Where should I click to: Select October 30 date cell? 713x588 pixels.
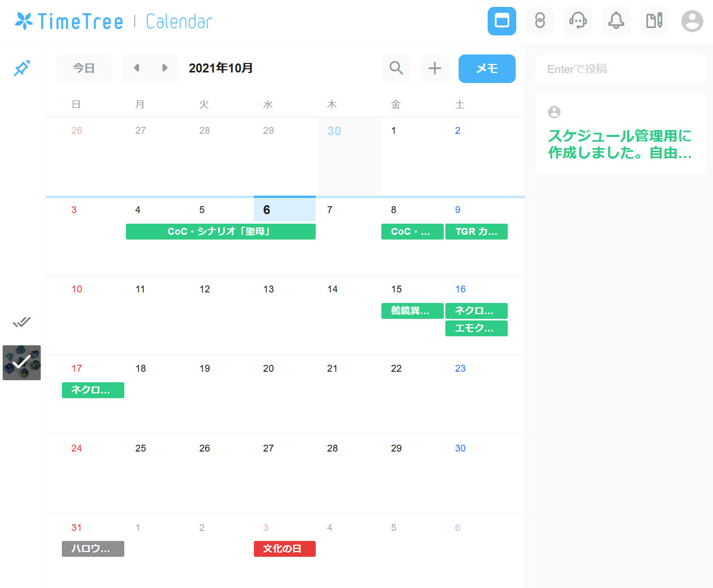pyautogui.click(x=477, y=474)
